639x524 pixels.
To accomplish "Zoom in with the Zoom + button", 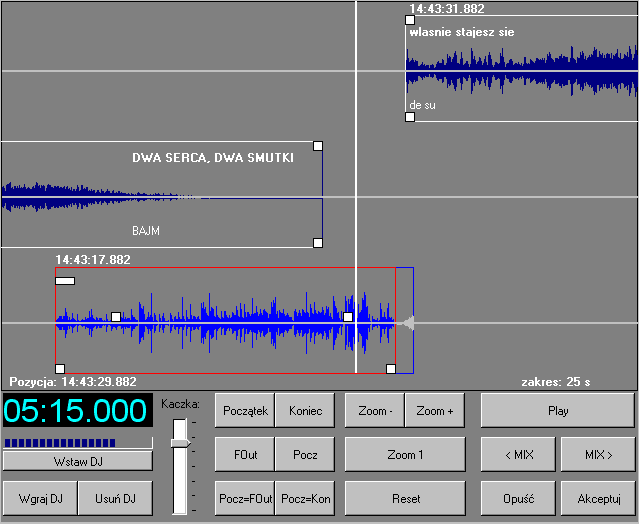I will click(x=435, y=410).
